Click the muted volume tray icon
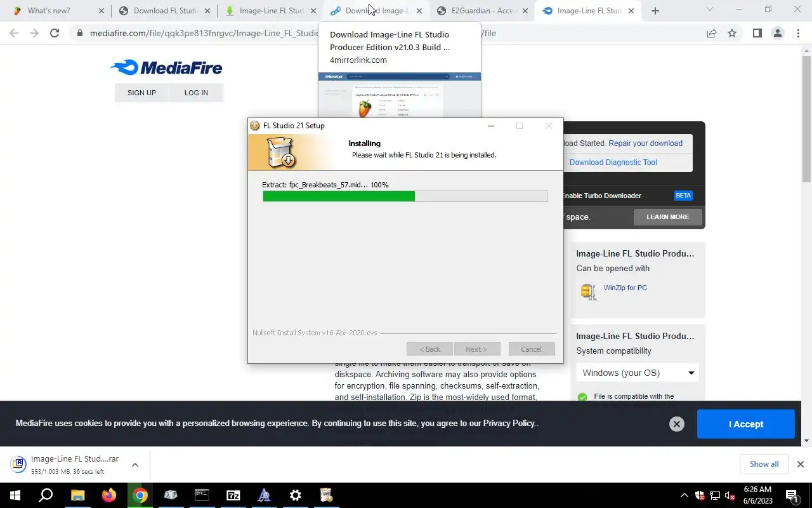The width and height of the screenshot is (812, 508). click(x=730, y=495)
